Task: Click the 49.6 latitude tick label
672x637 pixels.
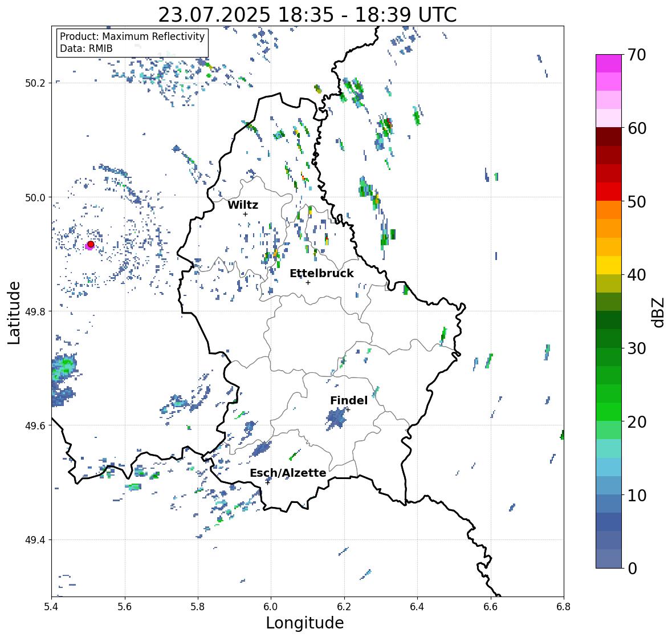Action: (36, 425)
